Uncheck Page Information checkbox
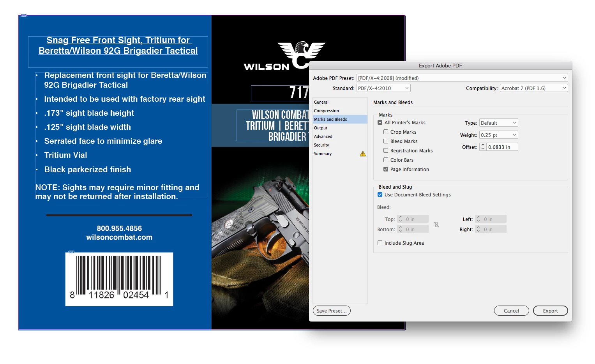The image size is (595, 364). pyautogui.click(x=386, y=169)
